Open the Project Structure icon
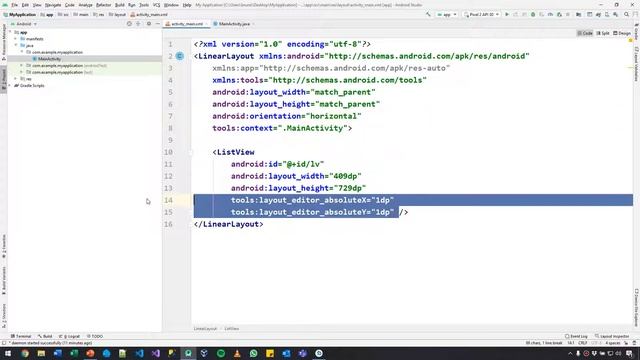 [x=578, y=14]
